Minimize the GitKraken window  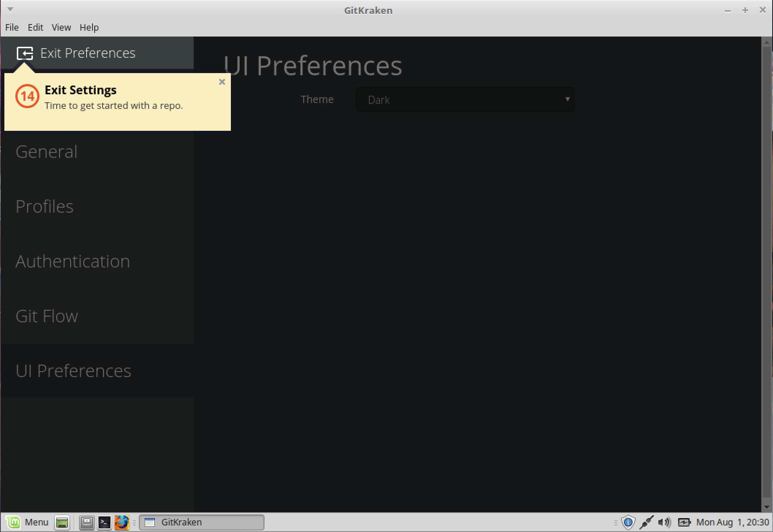click(727, 11)
